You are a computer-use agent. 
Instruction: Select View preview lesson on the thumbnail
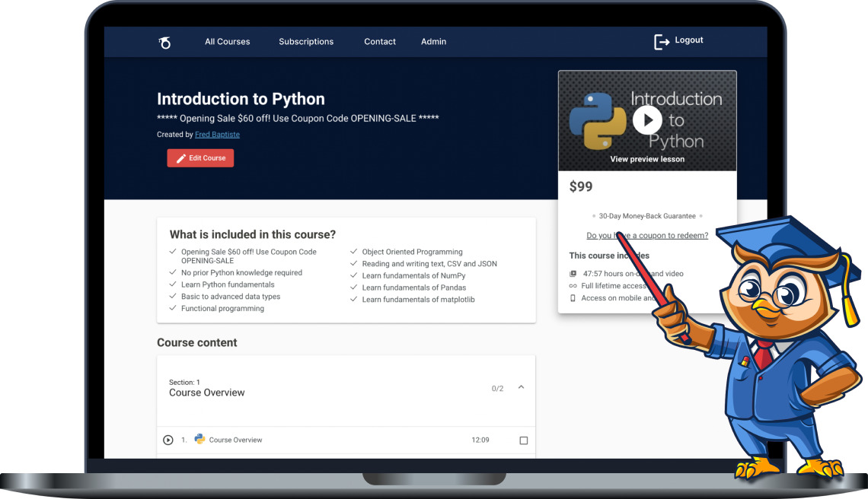646,159
